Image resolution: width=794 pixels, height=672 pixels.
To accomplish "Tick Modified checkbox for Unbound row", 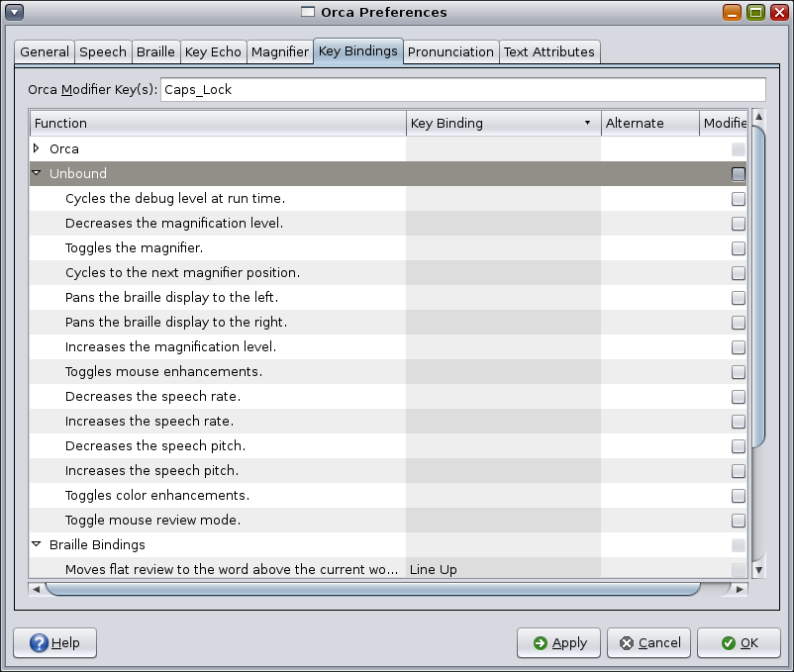I will pyautogui.click(x=739, y=174).
